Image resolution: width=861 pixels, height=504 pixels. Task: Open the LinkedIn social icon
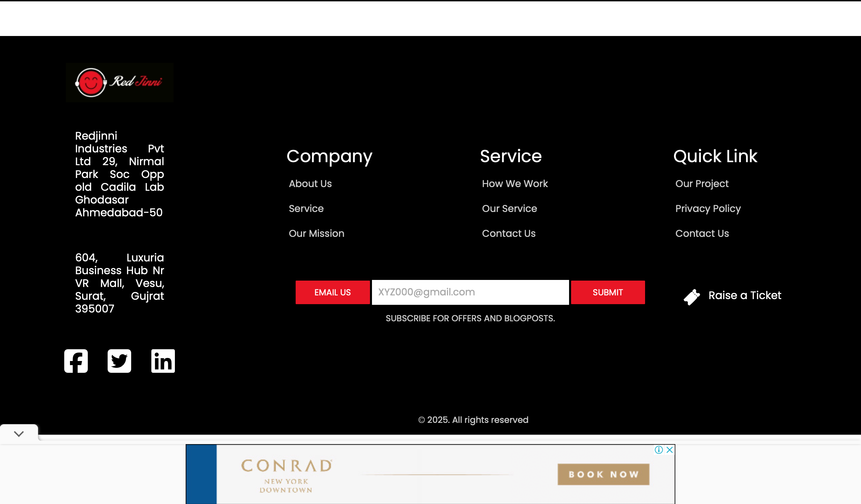pos(163,361)
